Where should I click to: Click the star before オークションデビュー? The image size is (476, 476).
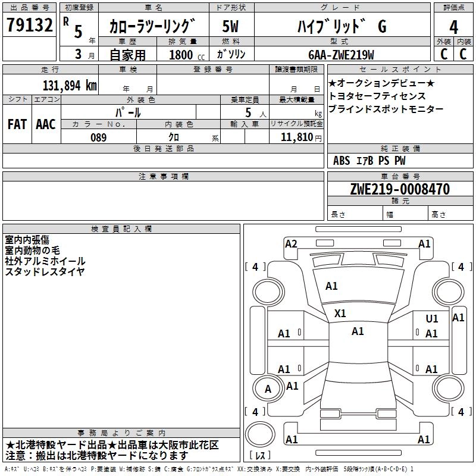pos(332,83)
